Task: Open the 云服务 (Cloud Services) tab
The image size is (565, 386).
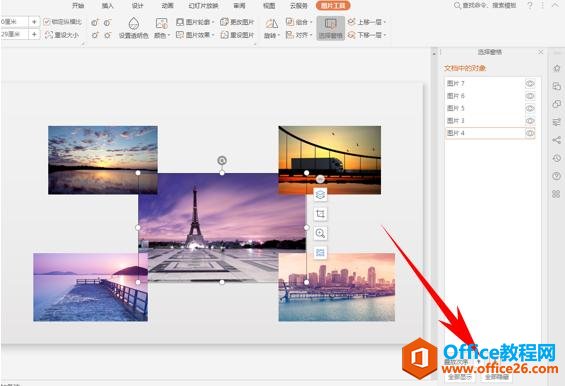Action: coord(299,5)
